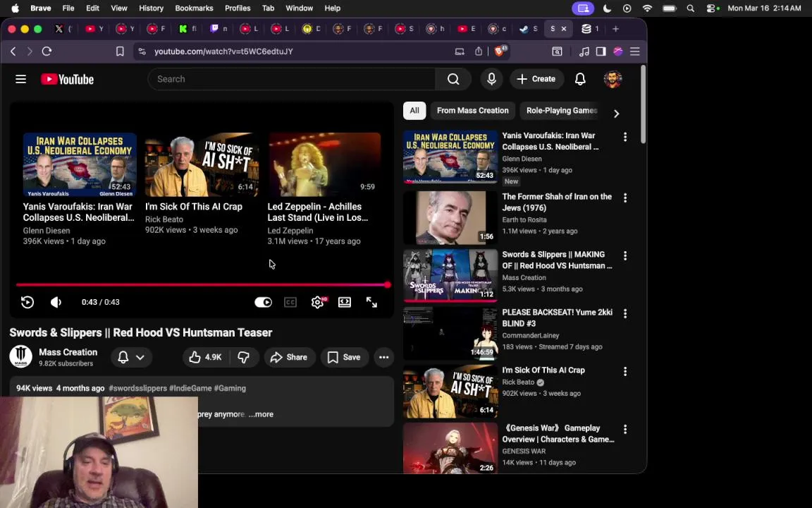The image size is (812, 508).
Task: Select the From Mass Creation chip
Action: (472, 110)
